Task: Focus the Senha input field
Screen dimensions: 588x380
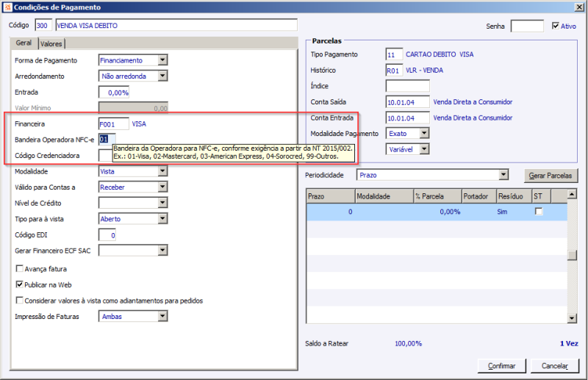Action: (x=527, y=26)
